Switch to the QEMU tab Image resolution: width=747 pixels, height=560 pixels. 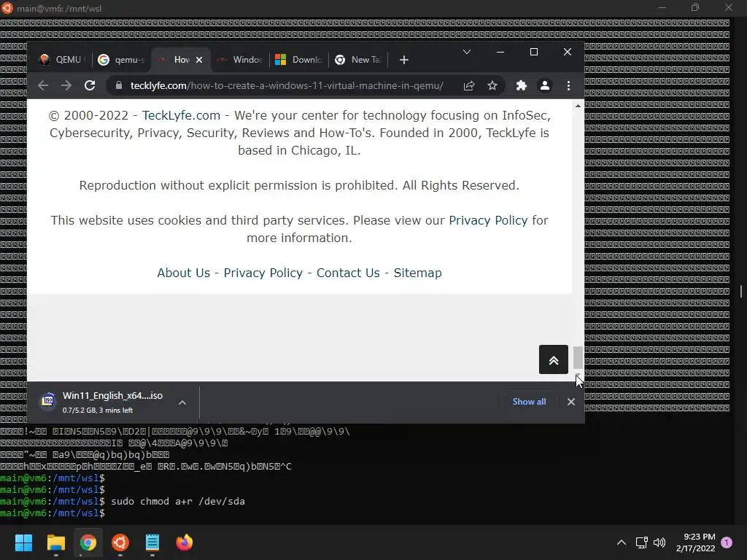tap(62, 60)
